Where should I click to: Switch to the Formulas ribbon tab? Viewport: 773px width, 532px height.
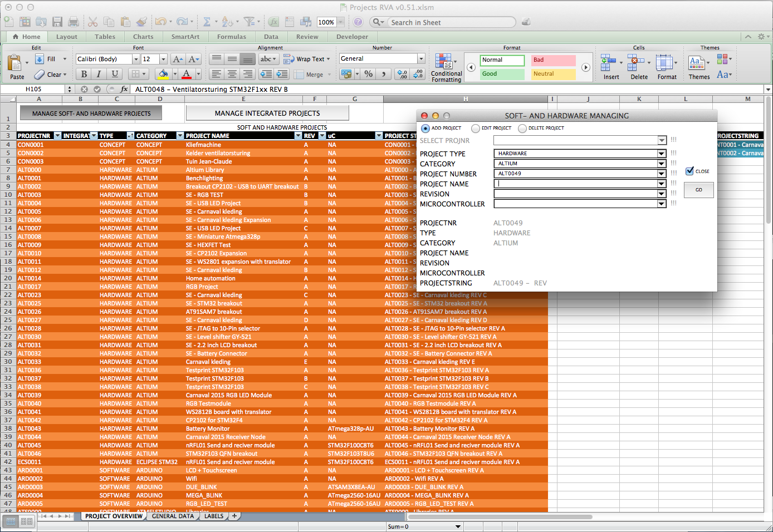(x=231, y=37)
